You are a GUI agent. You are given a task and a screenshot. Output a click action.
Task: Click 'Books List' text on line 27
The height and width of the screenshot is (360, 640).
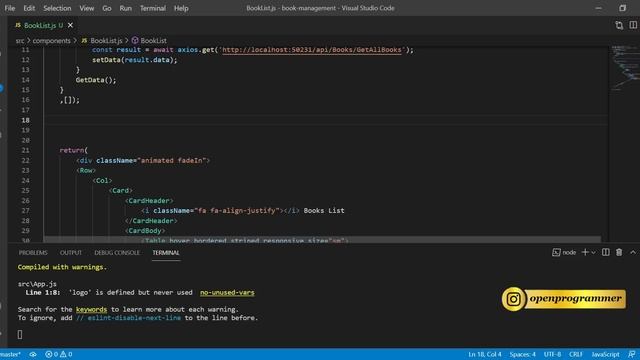click(x=324, y=211)
